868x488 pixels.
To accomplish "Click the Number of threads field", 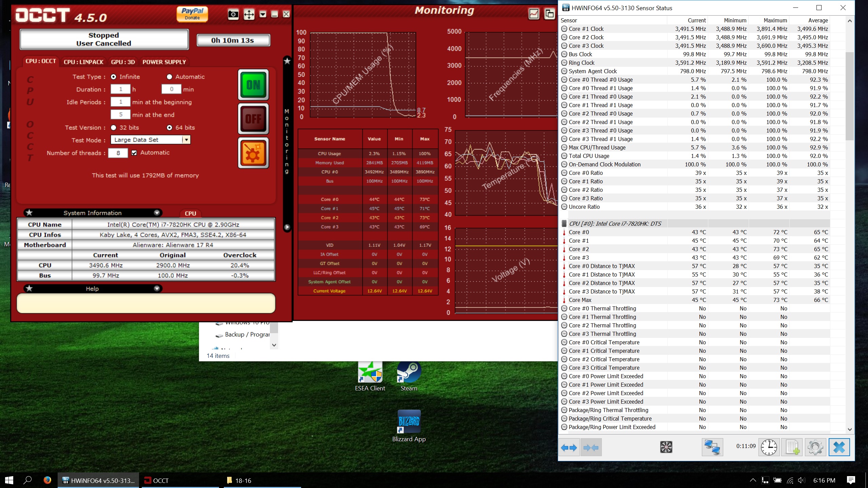I will tap(118, 153).
